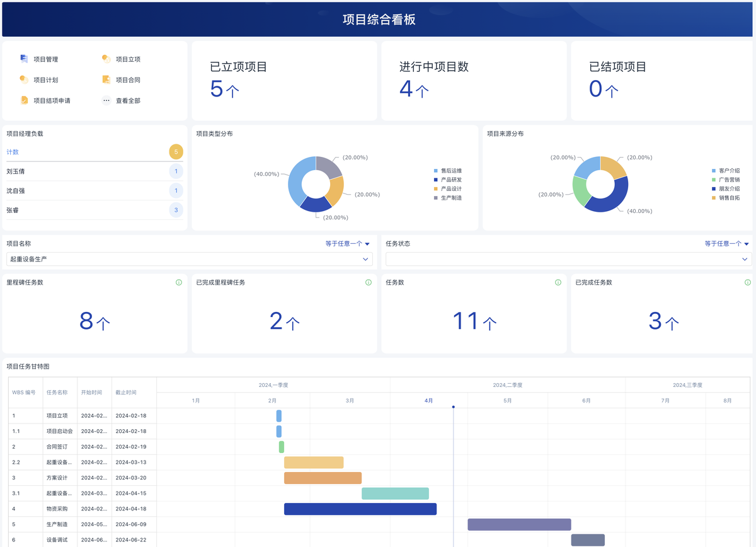This screenshot has width=756, height=547.
Task: Toggle 生产制造 legend item visibility
Action: pyautogui.click(x=450, y=198)
